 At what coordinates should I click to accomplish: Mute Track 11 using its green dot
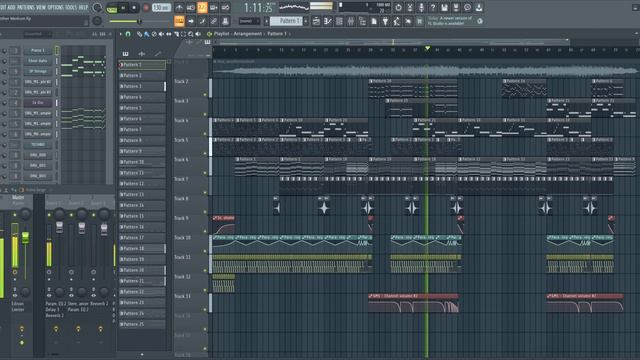205,270
